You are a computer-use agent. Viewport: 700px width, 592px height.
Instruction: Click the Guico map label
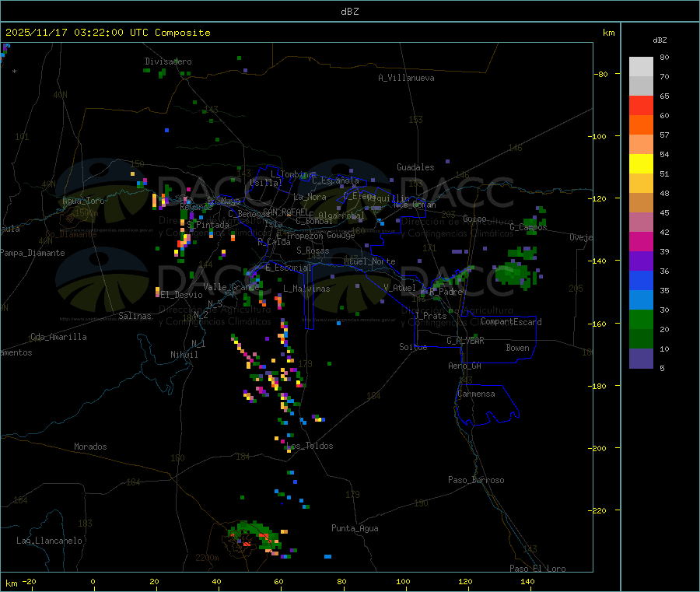(x=474, y=219)
